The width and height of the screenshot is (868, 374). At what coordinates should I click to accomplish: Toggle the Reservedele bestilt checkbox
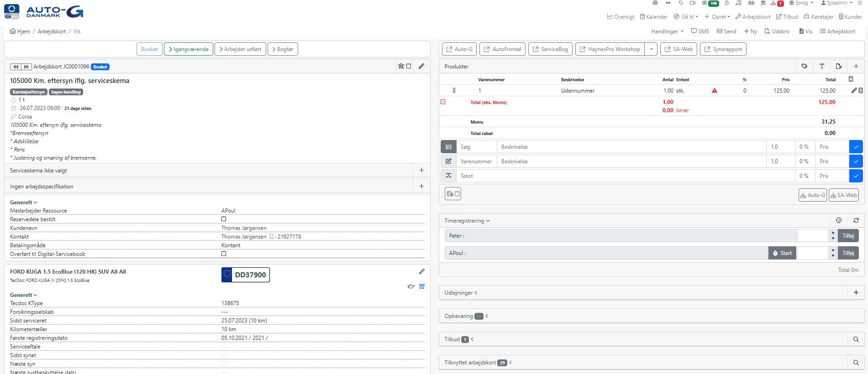(224, 219)
